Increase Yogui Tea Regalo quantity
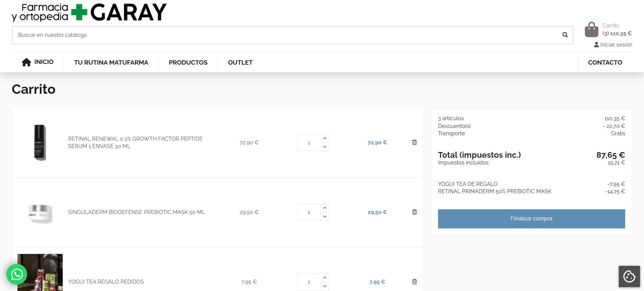 [x=325, y=278]
